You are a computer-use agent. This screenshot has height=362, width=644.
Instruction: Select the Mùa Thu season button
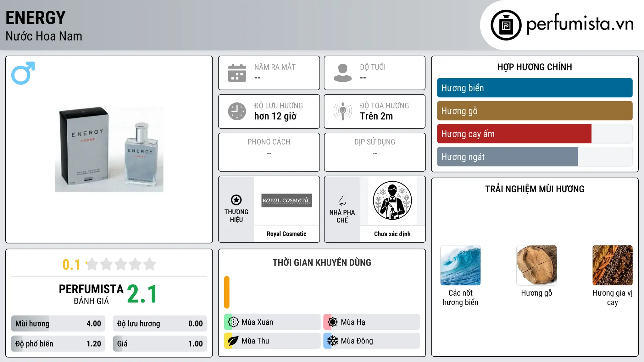tap(272, 341)
